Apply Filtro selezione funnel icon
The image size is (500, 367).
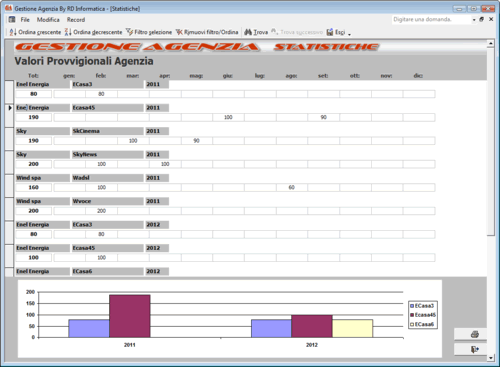coord(129,32)
